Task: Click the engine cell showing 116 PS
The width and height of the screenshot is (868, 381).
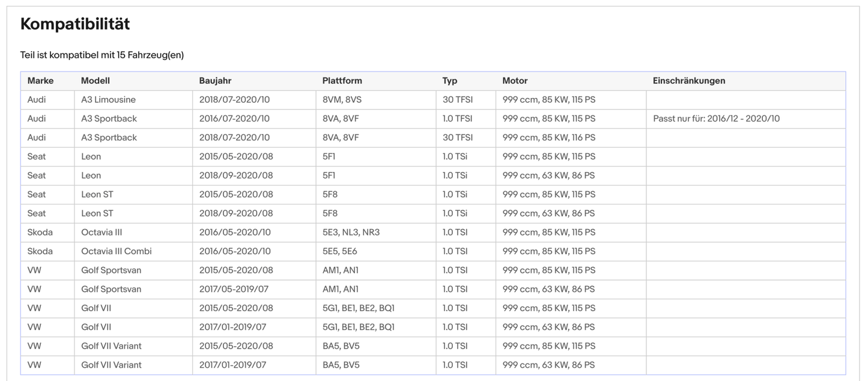Action: (x=548, y=138)
